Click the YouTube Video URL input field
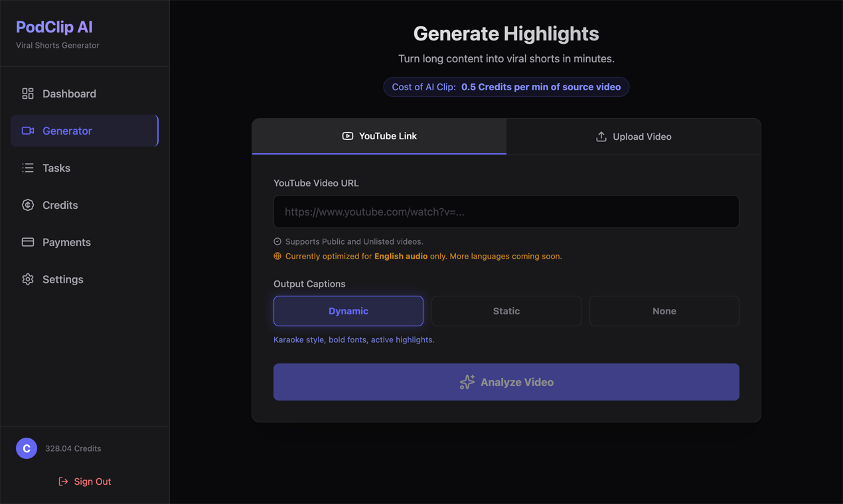 (x=506, y=212)
